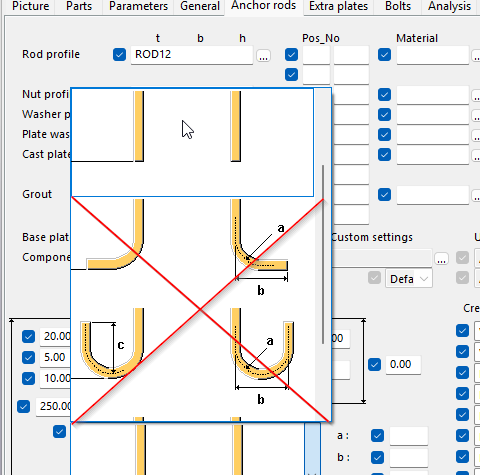Click the 0.00 value field
Screen dimensions: 480x475
click(403, 365)
